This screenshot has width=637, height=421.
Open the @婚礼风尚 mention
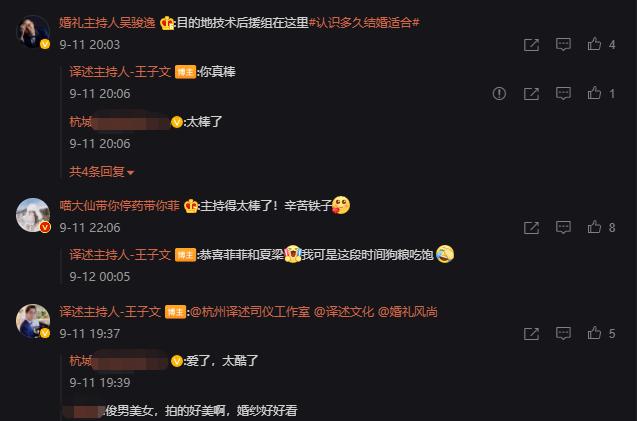click(x=407, y=312)
